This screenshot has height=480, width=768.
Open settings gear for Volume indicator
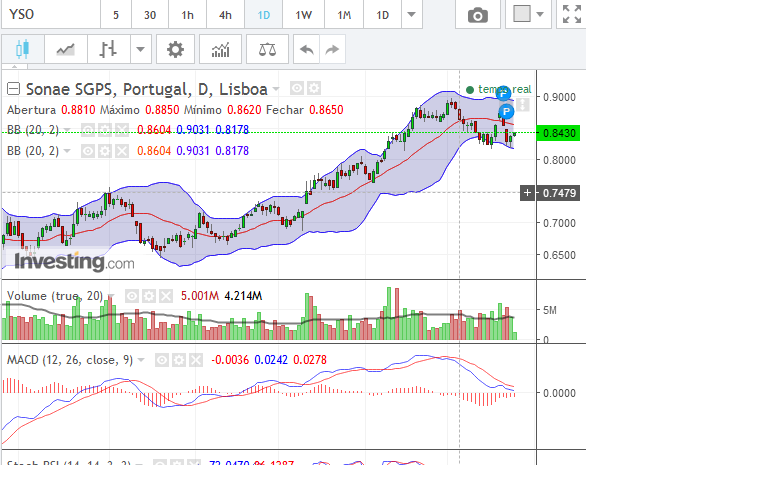click(149, 296)
